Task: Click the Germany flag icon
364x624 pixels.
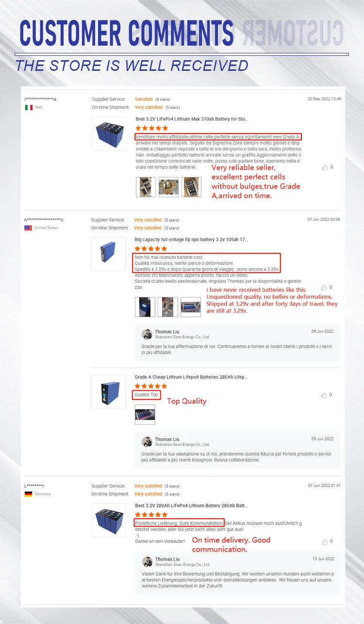Action: (28, 494)
